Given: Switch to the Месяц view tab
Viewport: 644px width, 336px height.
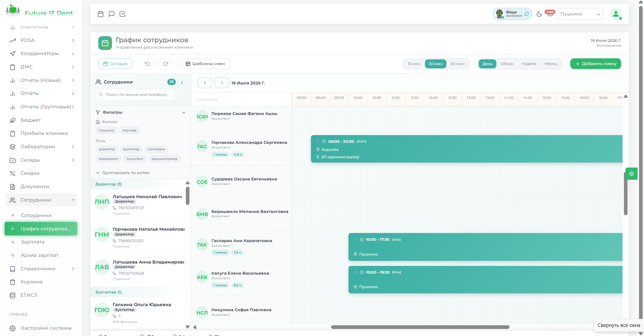Looking at the screenshot, I should 551,64.
